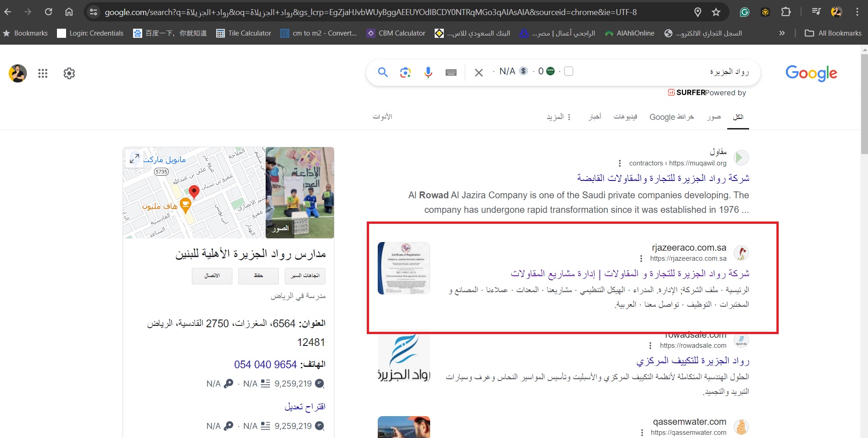868x438 pixels.
Task: Toggle the Surfer keyword checkbox in search bar
Action: [568, 72]
